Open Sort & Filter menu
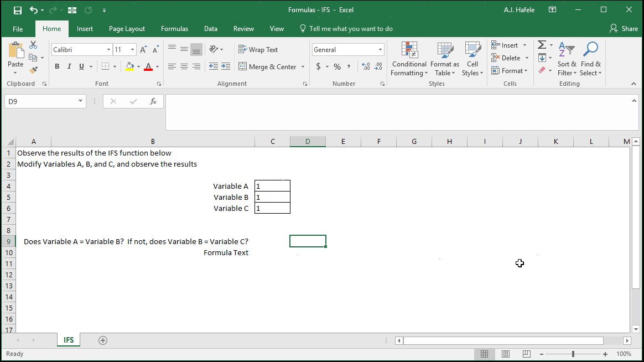The image size is (644, 362). click(567, 59)
